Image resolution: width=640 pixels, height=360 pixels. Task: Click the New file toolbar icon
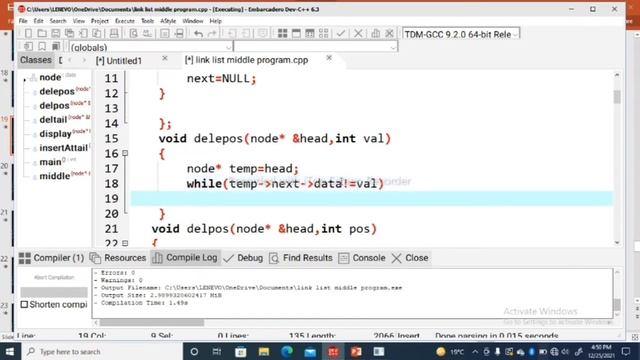pyautogui.click(x=28, y=34)
